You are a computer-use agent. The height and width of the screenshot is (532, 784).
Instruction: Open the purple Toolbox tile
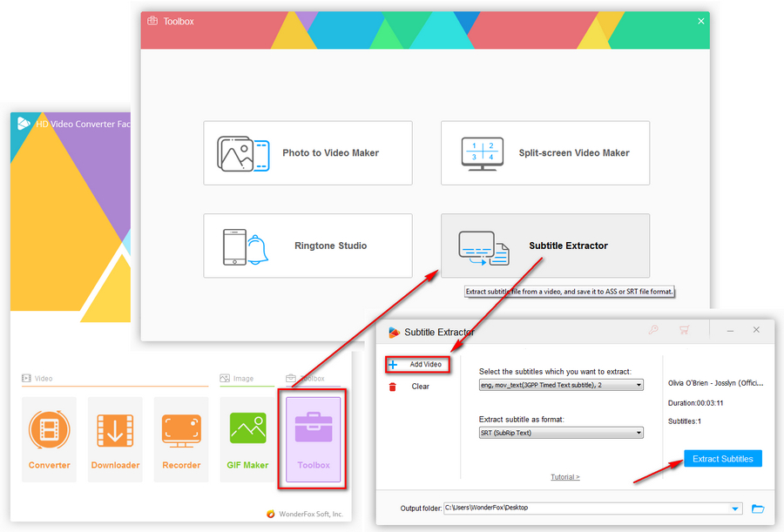click(313, 439)
